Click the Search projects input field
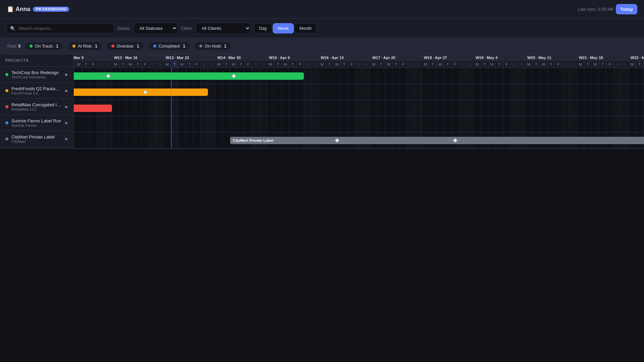 coord(60,28)
